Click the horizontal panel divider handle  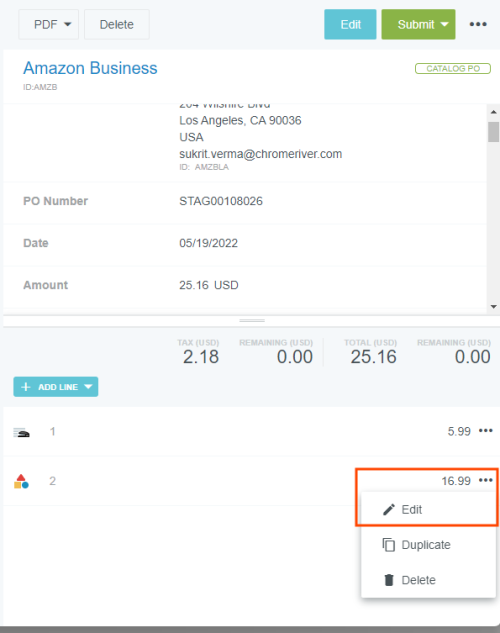tap(252, 321)
